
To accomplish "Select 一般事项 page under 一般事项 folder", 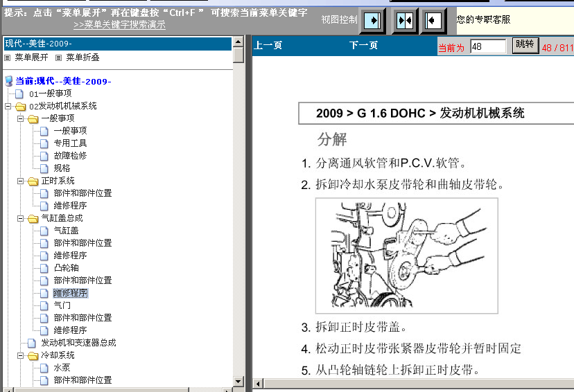I will point(70,131).
